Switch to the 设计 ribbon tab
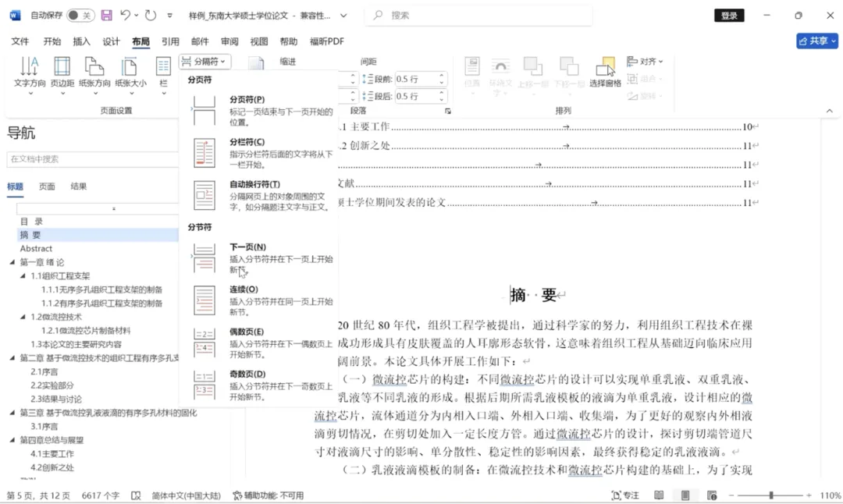Screen dimensions: 843x504 (112, 41)
